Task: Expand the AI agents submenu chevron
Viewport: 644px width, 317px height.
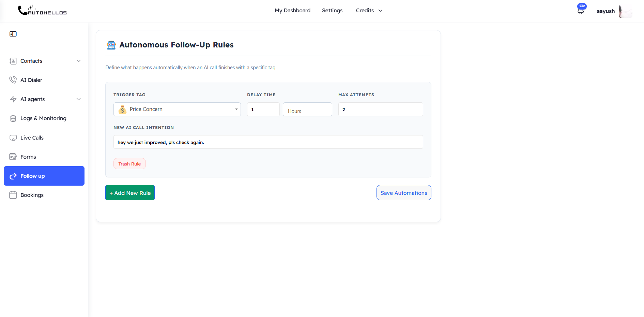Action: 79,99
